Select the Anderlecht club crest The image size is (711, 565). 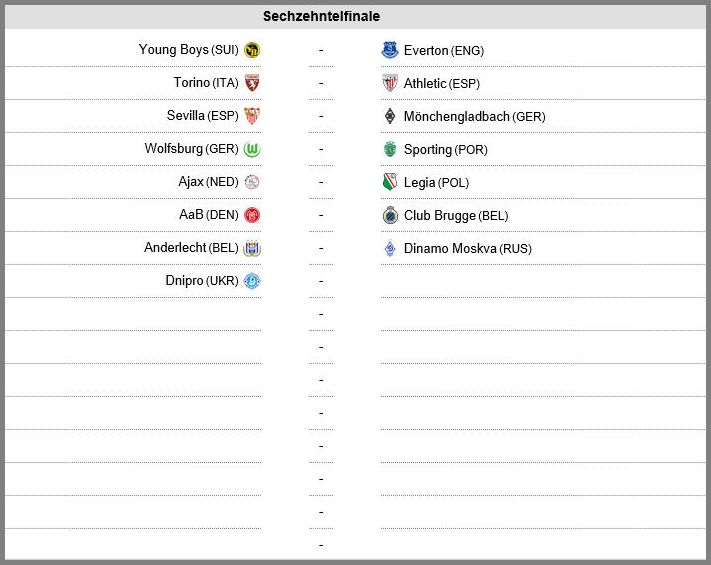(x=252, y=248)
